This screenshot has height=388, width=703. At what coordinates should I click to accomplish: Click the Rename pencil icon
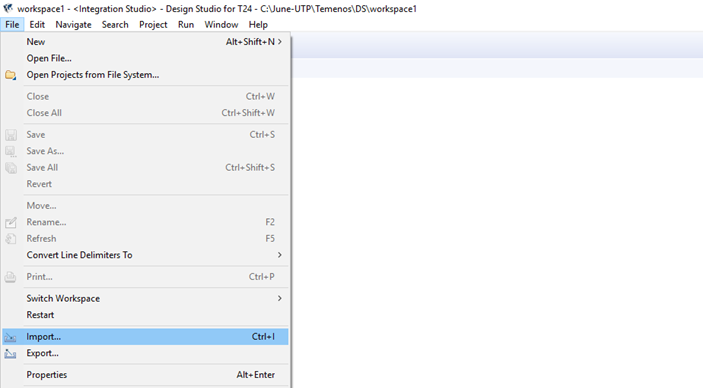(11, 222)
